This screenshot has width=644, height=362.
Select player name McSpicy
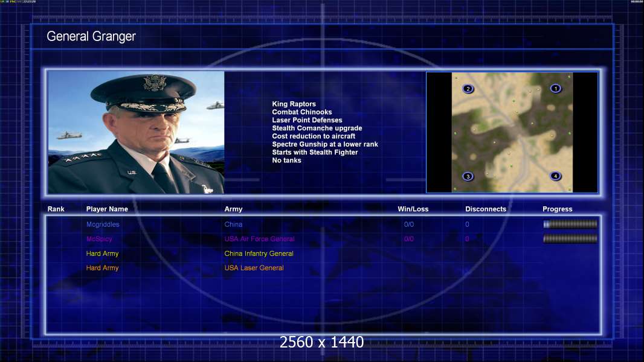[99, 239]
